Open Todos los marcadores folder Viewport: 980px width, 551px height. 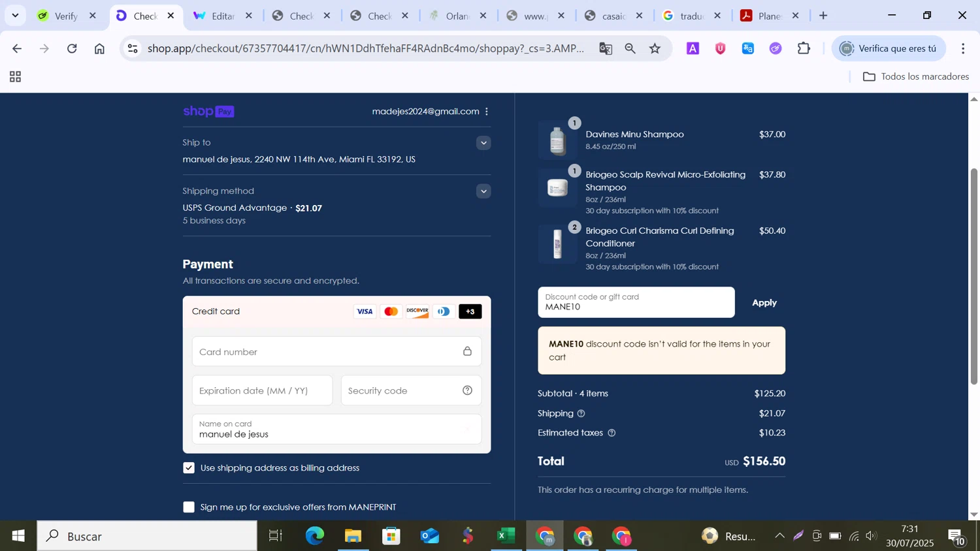click(x=915, y=76)
